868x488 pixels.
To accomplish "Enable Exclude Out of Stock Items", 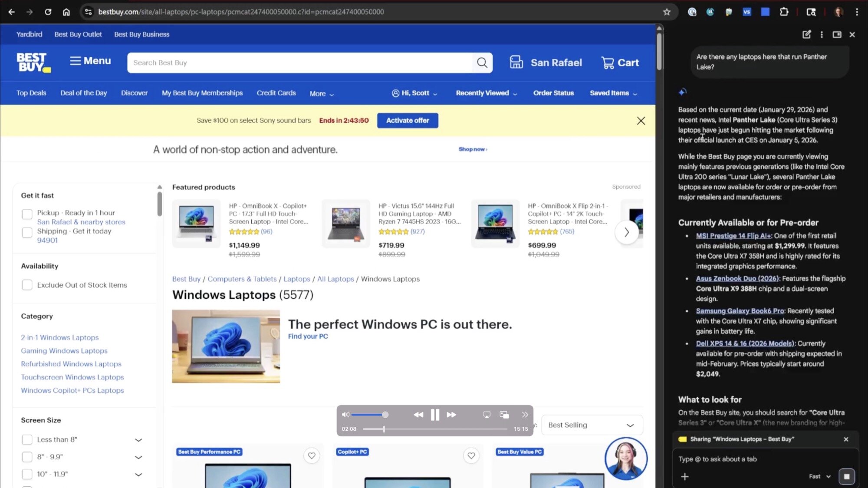I will (x=27, y=285).
